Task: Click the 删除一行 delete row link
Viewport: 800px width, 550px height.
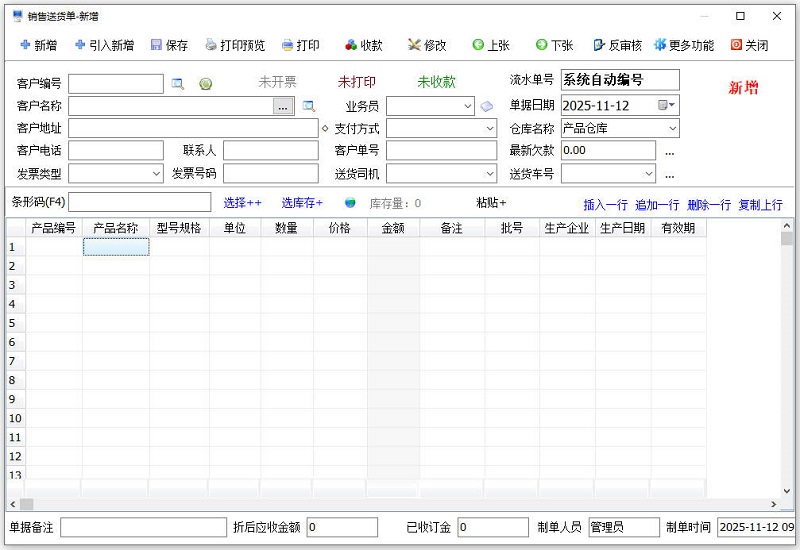Action: tap(709, 205)
